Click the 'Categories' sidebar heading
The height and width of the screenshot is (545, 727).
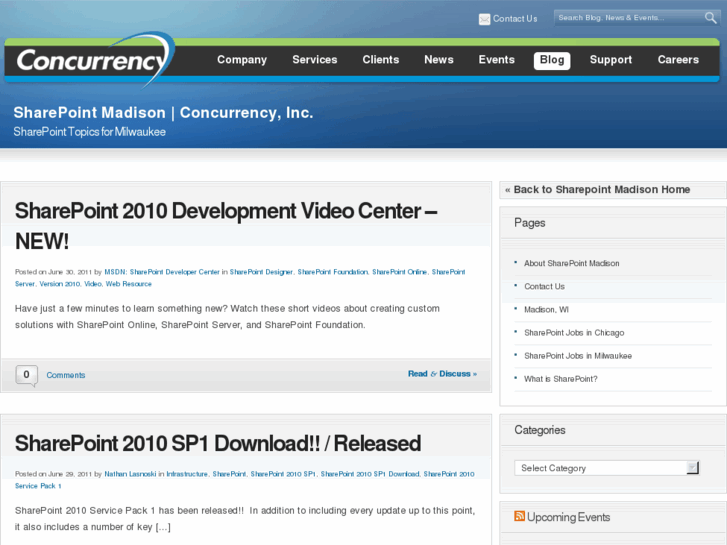[540, 430]
